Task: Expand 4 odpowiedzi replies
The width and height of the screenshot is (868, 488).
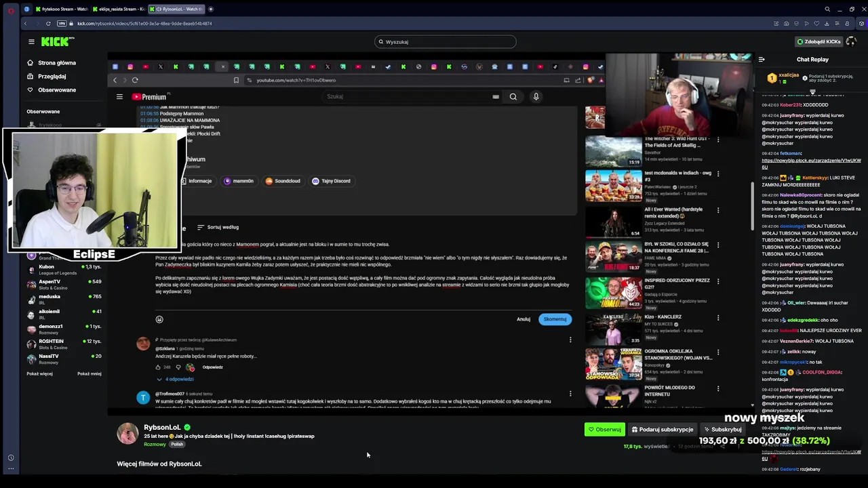Action: (176, 379)
